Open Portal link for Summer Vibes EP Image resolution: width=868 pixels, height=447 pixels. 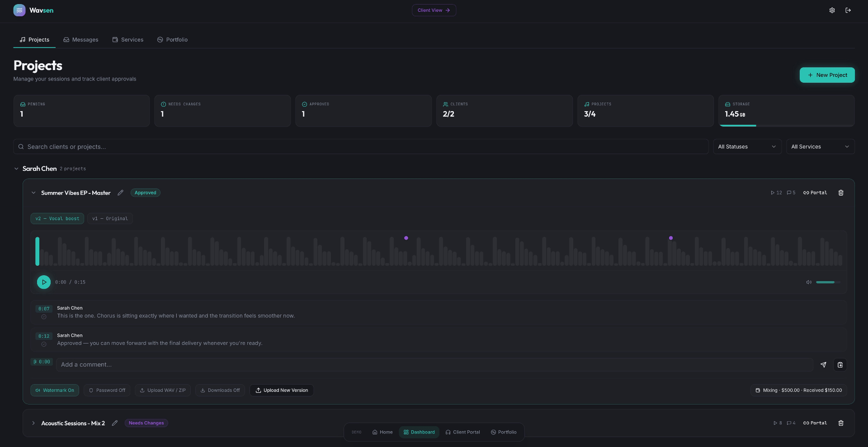click(815, 193)
